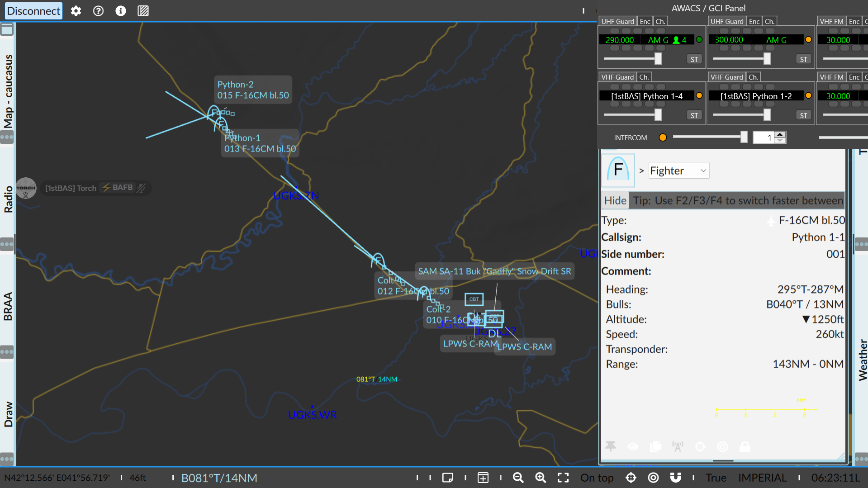Click the center-on-unit crosshair icon
Viewport: 868px width, 488px height.
tap(700, 446)
